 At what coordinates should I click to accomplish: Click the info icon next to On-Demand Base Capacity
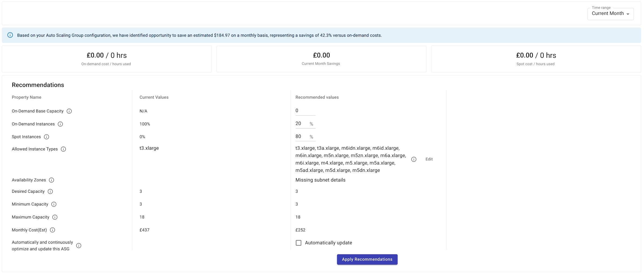click(x=69, y=111)
